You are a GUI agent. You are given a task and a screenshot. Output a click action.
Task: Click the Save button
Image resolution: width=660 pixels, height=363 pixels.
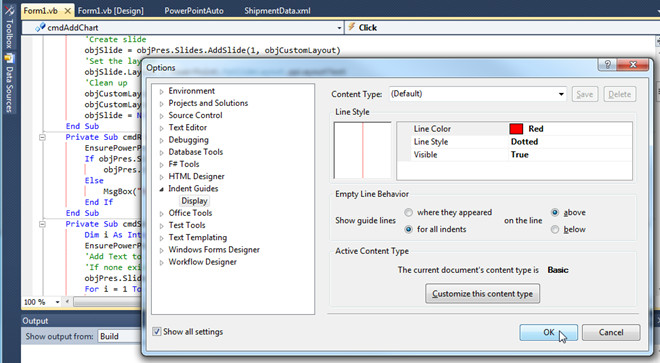click(585, 94)
